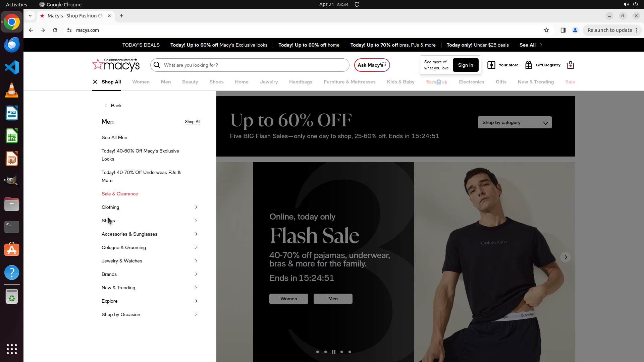Bookmark this page with star icon
The width and height of the screenshot is (644, 362).
pos(546,30)
